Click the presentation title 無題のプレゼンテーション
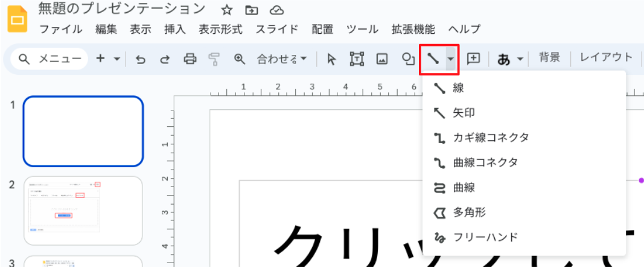Image resolution: width=644 pixels, height=268 pixels. pyautogui.click(x=121, y=8)
